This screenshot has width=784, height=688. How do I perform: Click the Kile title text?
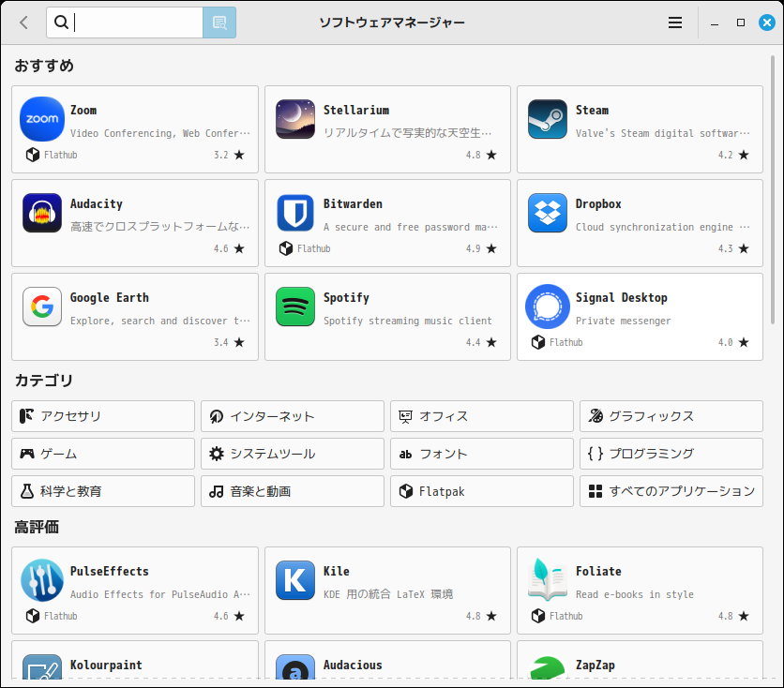point(337,571)
